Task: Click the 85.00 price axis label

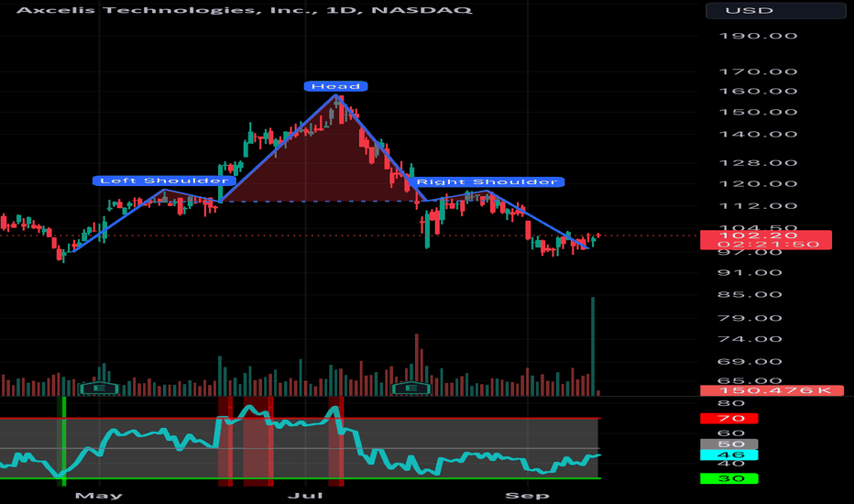Action: pyautogui.click(x=750, y=295)
